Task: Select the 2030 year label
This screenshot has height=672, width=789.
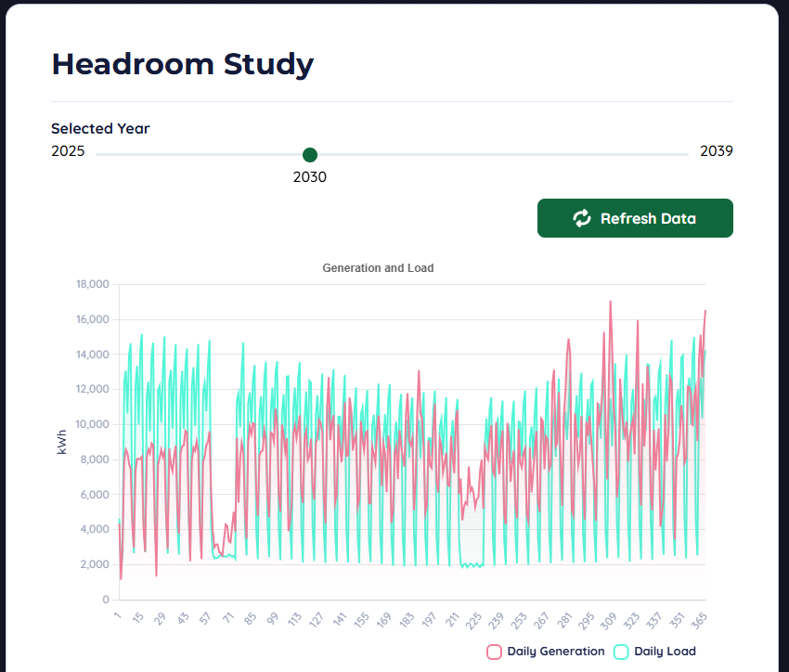Action: (310, 176)
